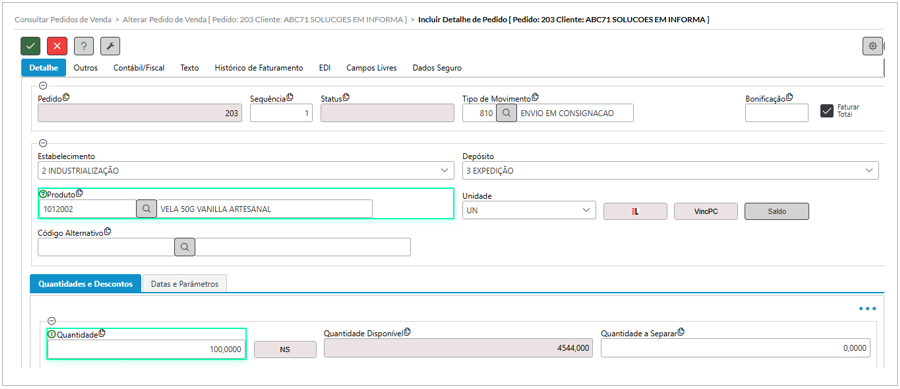Open the Estabelecimento dropdown
Screen dimensions: 900x389
(x=245, y=170)
